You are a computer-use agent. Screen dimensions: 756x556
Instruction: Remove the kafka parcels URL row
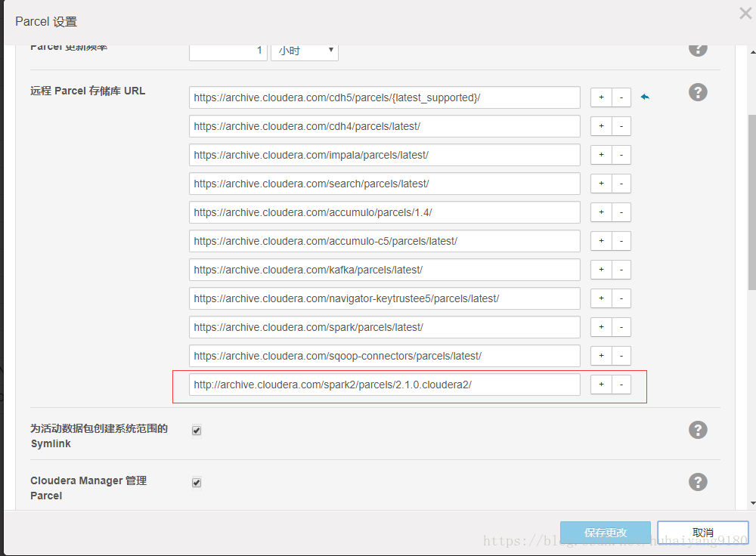[621, 270]
